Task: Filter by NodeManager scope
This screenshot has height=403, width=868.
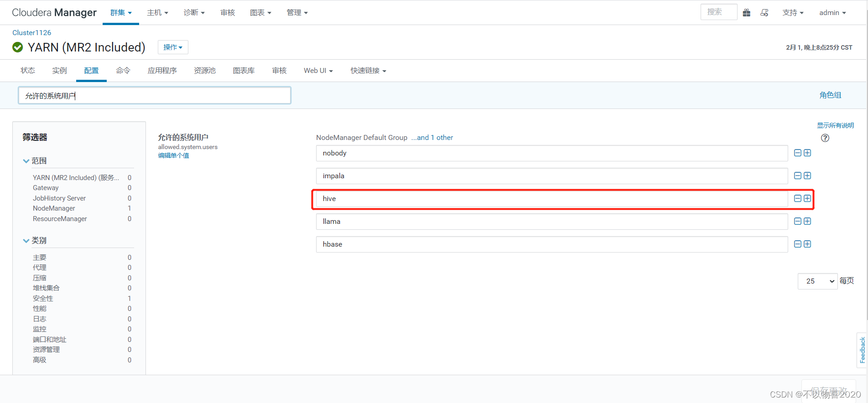Action: [54, 208]
